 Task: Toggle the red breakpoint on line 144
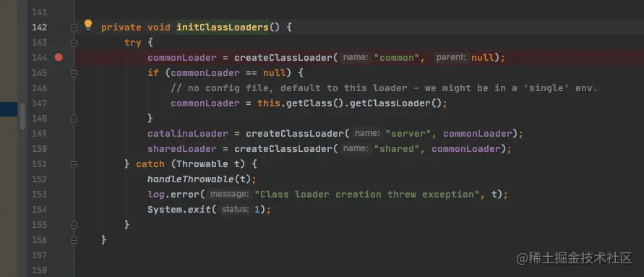[59, 58]
